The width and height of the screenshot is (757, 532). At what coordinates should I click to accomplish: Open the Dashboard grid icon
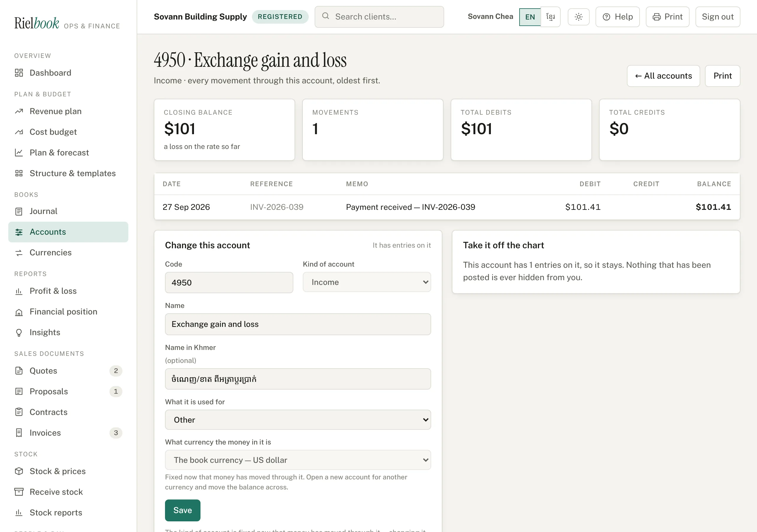click(x=19, y=73)
